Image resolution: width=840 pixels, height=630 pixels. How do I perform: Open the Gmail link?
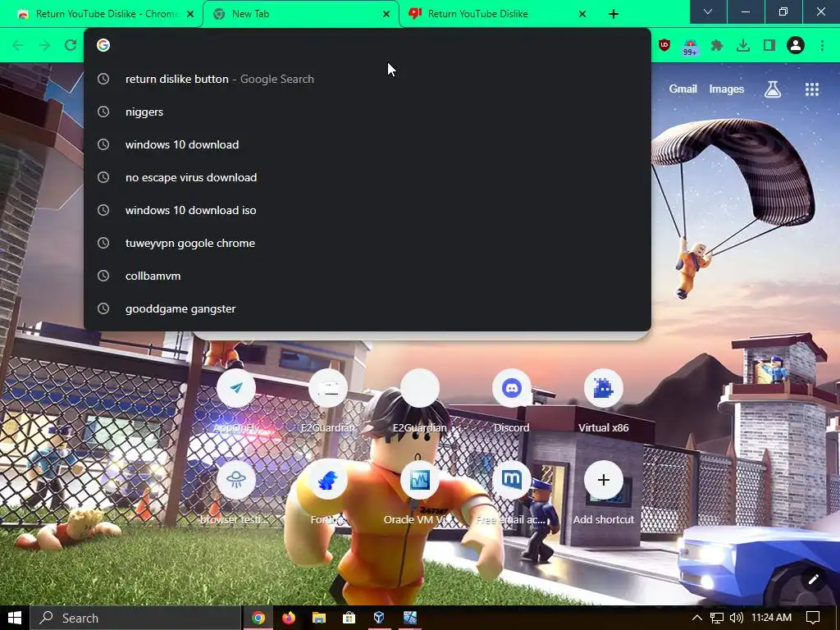(x=682, y=89)
